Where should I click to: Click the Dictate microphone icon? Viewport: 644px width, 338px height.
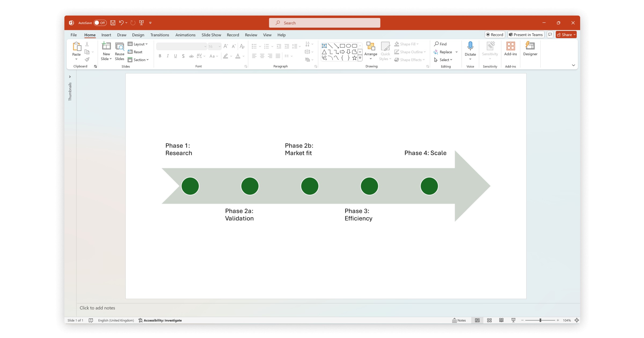pyautogui.click(x=470, y=46)
